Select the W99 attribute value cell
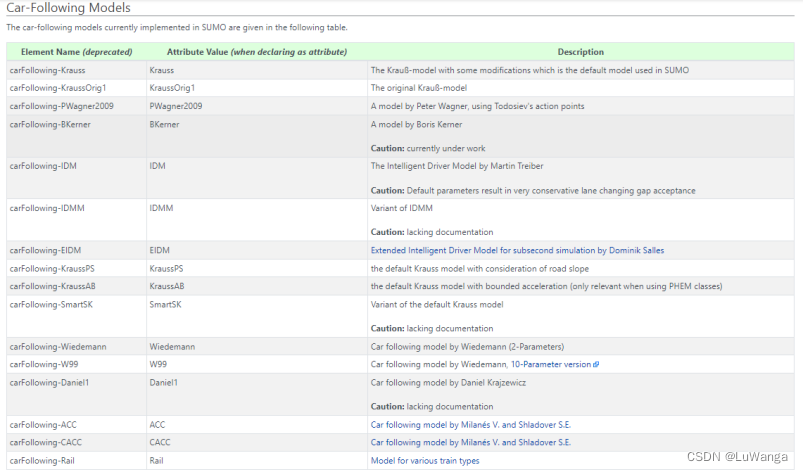Screen dimensions: 803x473 point(158,364)
